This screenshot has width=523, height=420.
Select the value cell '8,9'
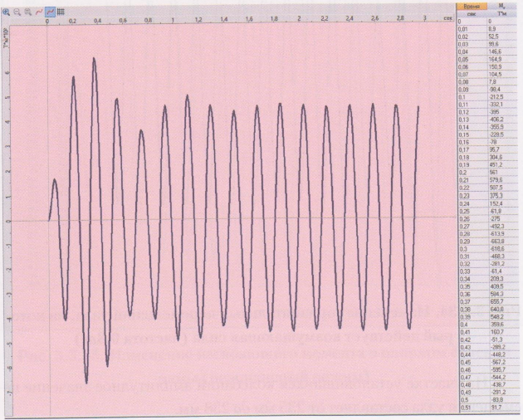502,29
